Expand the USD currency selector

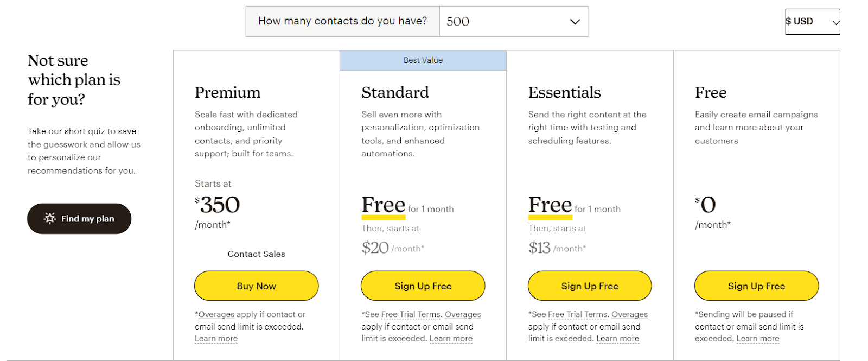[812, 22]
